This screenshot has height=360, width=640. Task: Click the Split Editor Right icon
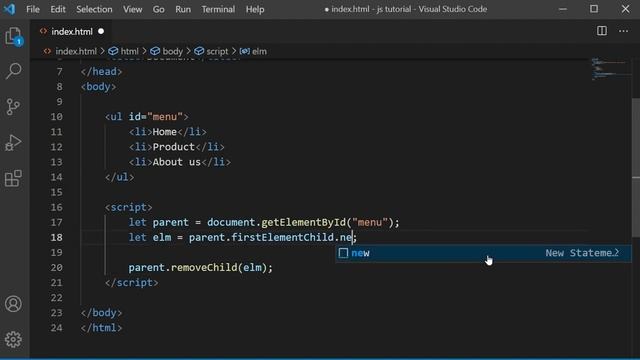click(x=602, y=31)
